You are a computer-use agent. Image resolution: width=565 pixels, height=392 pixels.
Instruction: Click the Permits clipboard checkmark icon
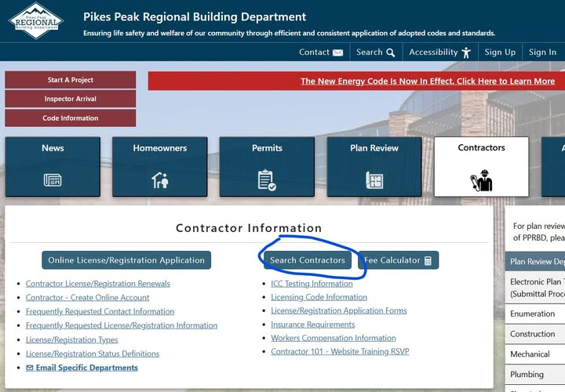[x=267, y=180]
